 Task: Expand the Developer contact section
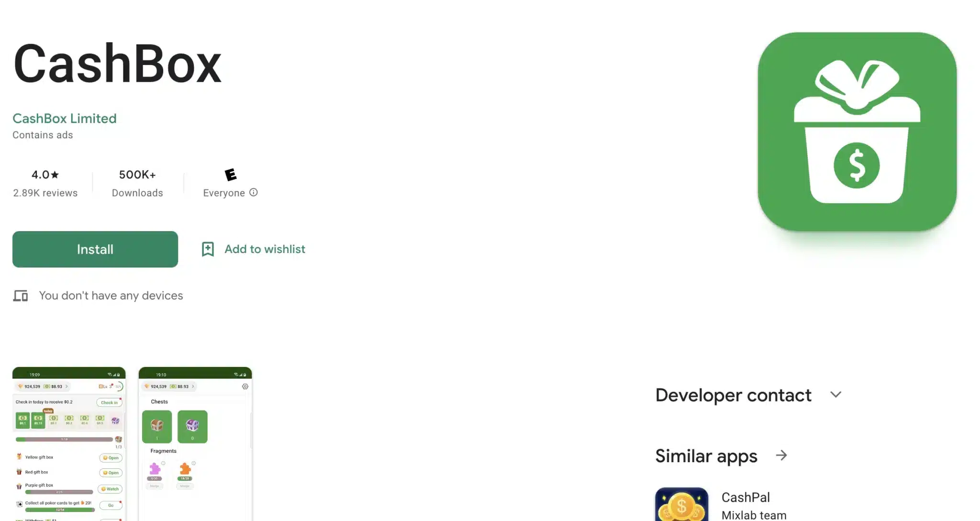[835, 395]
